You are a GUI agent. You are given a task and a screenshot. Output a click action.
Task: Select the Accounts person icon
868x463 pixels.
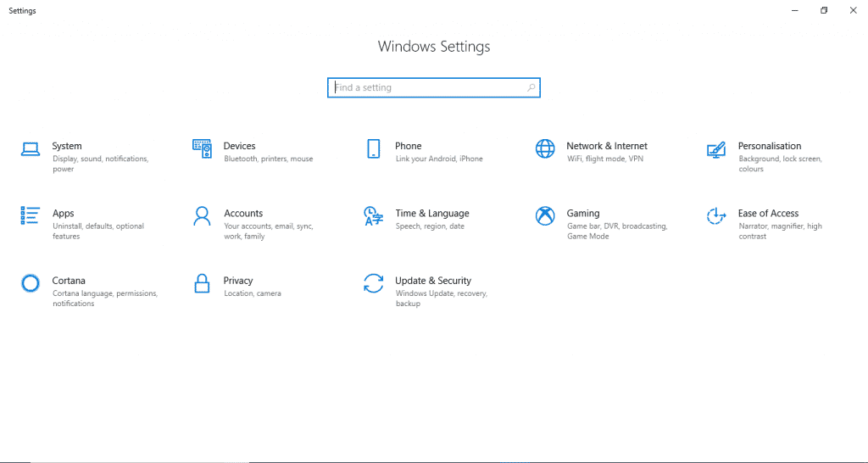coord(202,216)
